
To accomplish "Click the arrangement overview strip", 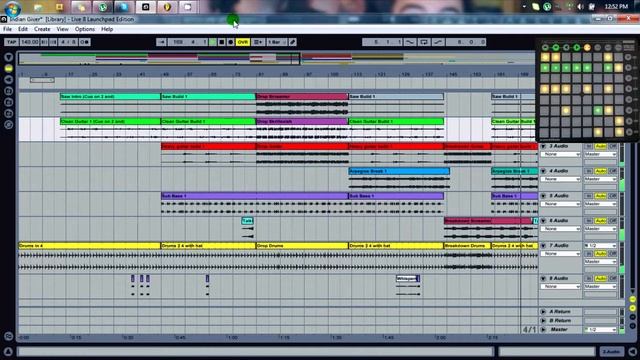I will [278, 59].
